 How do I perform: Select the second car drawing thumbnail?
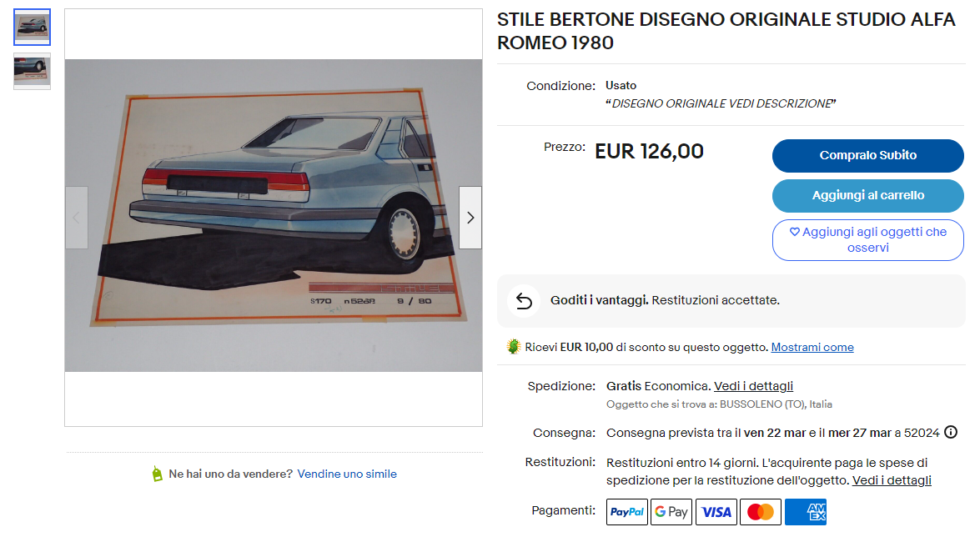click(x=32, y=71)
